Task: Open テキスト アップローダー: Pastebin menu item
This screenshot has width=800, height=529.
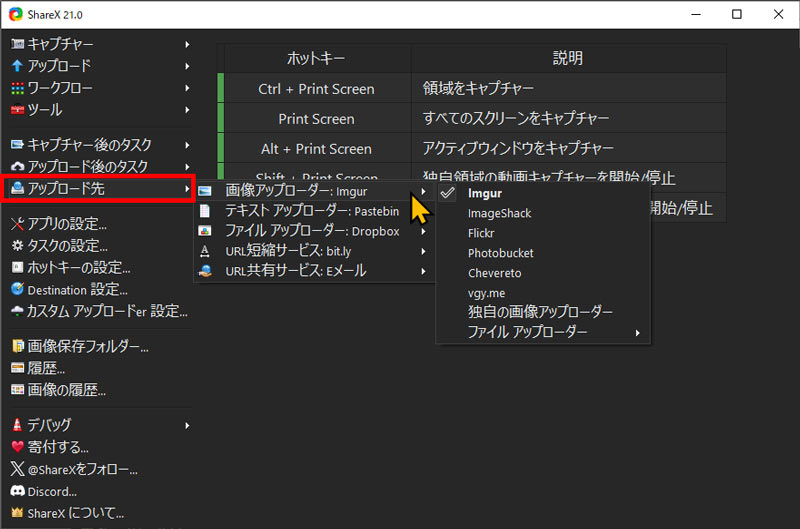Action: (x=312, y=211)
